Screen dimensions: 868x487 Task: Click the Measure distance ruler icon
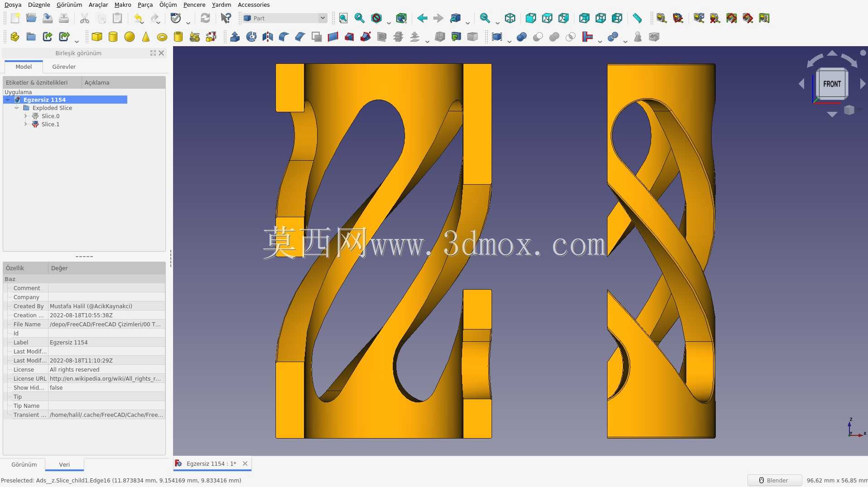(637, 18)
